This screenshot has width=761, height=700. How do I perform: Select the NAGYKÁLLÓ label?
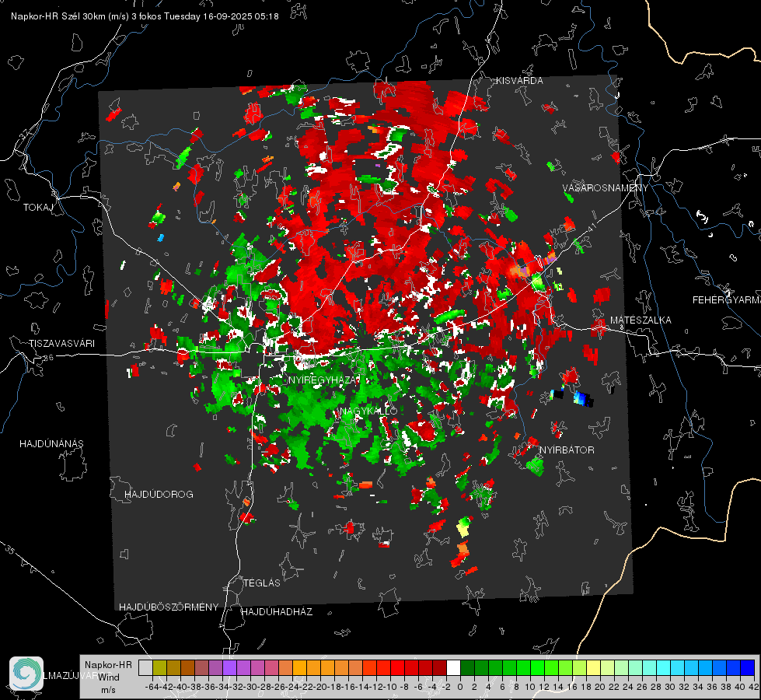tap(368, 411)
